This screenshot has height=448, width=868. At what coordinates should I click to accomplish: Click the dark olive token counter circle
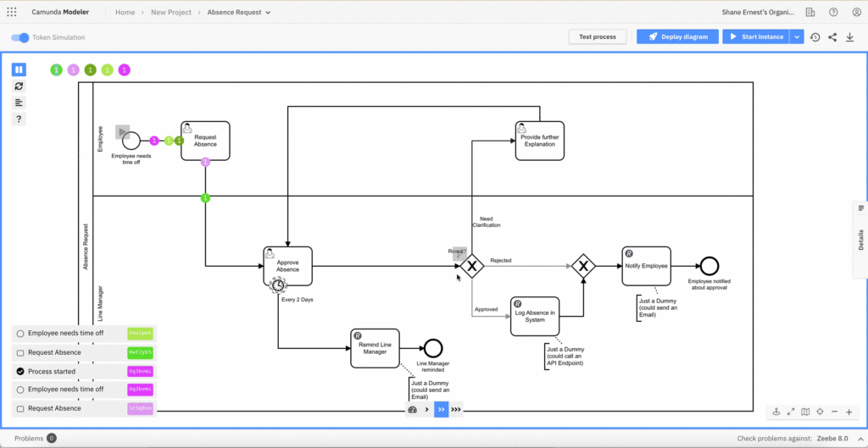90,69
